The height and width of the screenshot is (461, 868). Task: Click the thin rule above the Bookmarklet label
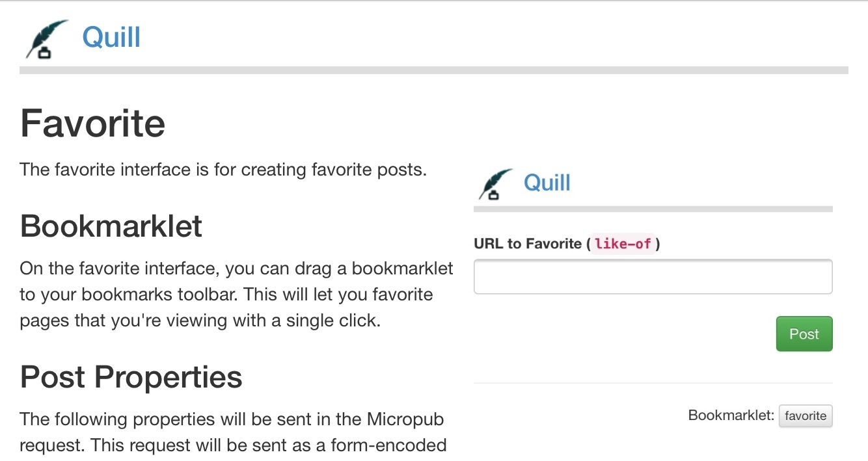click(x=653, y=384)
